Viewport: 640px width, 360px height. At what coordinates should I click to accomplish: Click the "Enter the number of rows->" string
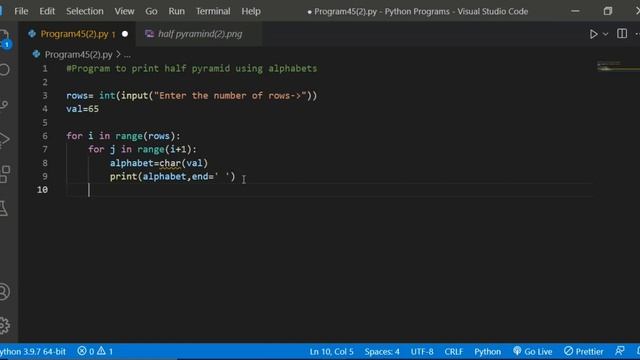230,96
